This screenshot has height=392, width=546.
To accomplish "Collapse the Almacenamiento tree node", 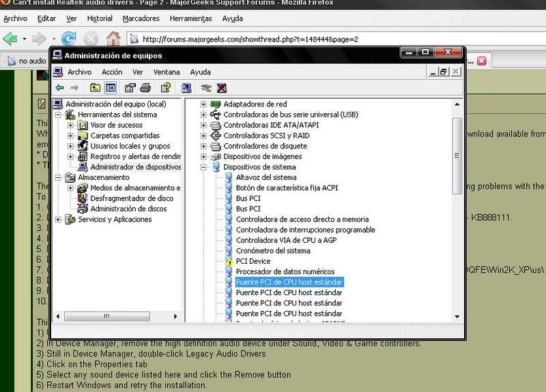I will point(59,178).
